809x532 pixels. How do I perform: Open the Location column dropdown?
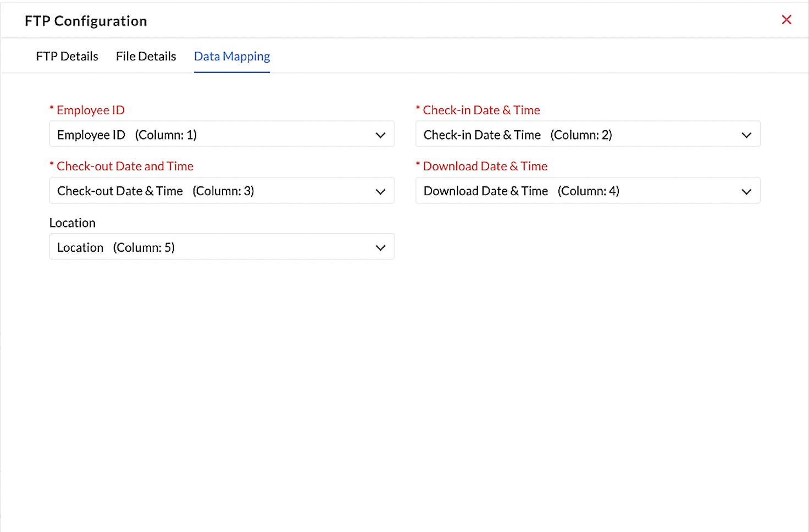pyautogui.click(x=222, y=247)
